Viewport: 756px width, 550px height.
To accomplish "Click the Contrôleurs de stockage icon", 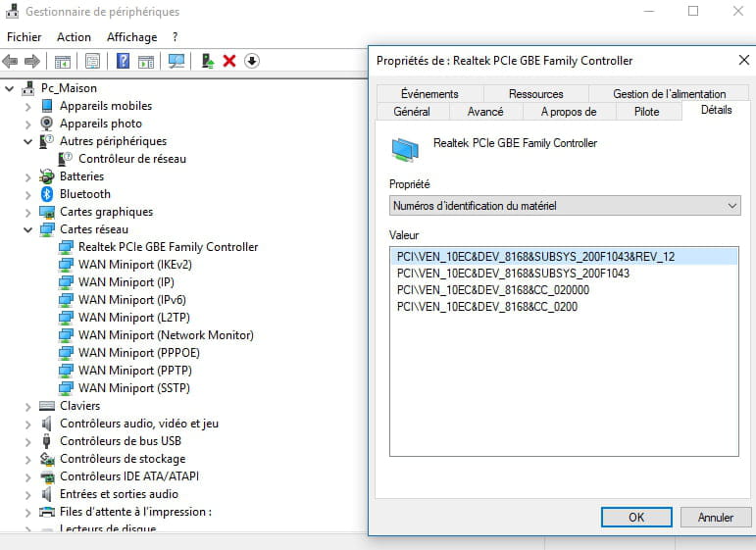I will pos(47,459).
